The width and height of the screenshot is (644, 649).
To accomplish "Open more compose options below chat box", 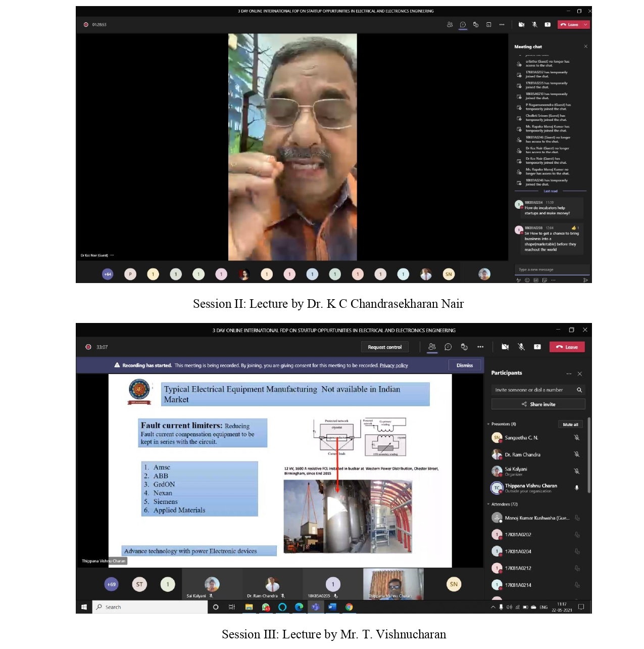I will click(x=553, y=280).
